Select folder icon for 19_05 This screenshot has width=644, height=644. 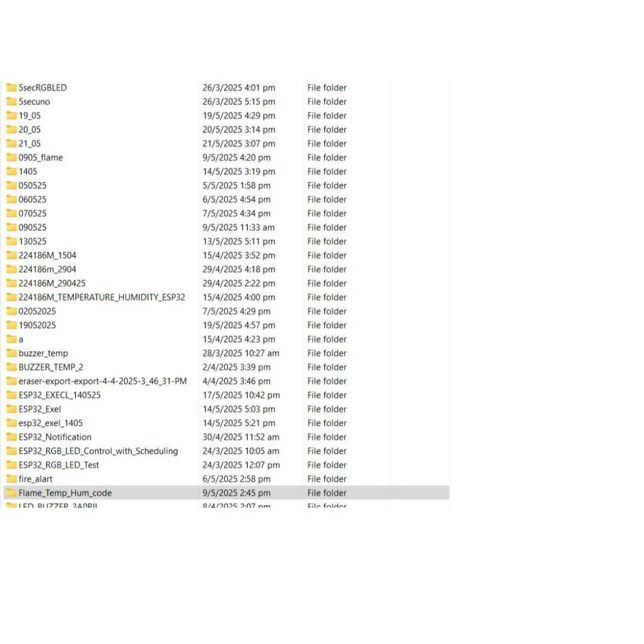(11, 116)
